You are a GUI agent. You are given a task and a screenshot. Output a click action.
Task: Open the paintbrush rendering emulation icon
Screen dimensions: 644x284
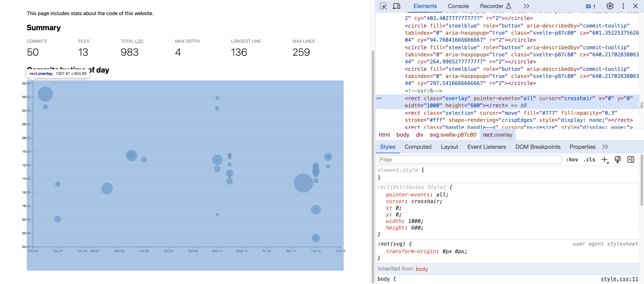click(x=617, y=160)
